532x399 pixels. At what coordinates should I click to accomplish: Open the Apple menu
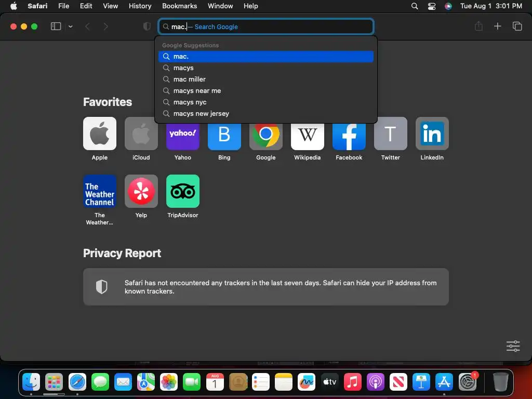pos(14,6)
